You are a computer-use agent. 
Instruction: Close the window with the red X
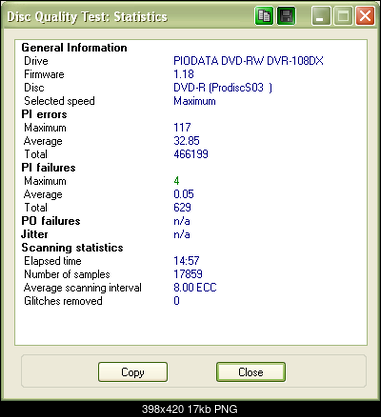click(365, 16)
